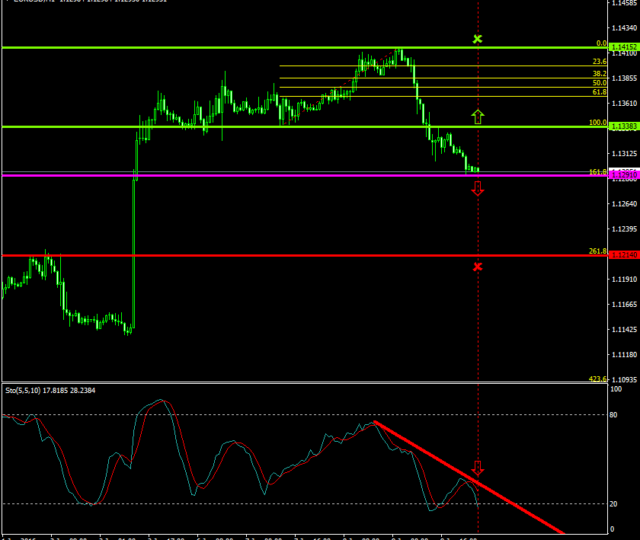Click the green X mark above the top line
The width and height of the screenshot is (640, 540).
coord(478,39)
